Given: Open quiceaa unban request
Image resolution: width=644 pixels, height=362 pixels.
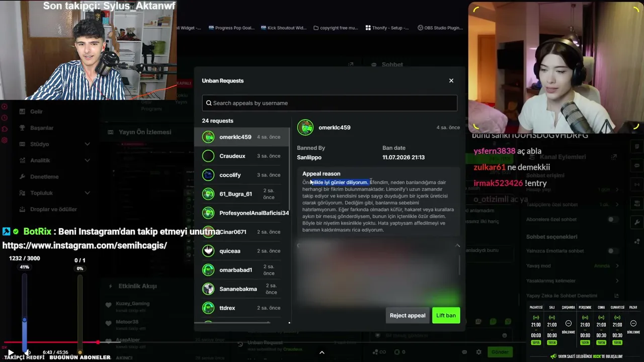Looking at the screenshot, I should (x=242, y=251).
